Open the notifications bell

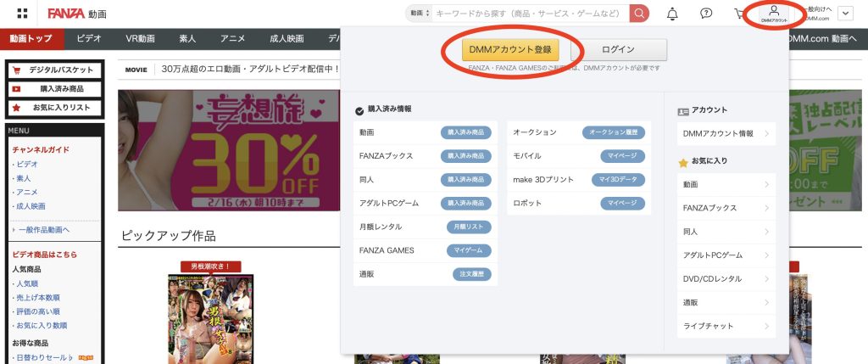pos(672,14)
